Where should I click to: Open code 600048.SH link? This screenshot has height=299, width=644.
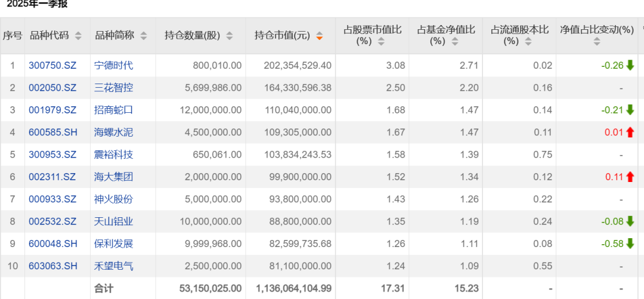53,244
